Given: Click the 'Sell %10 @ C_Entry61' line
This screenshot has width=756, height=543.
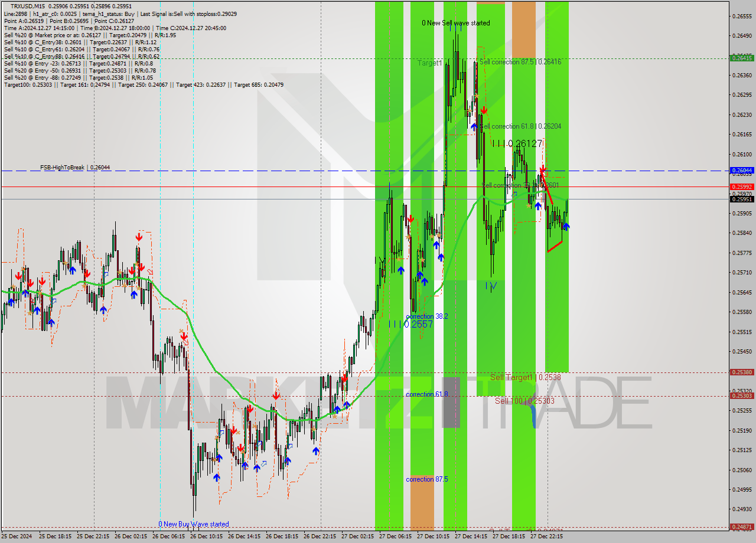Looking at the screenshot, I should tap(82, 49).
